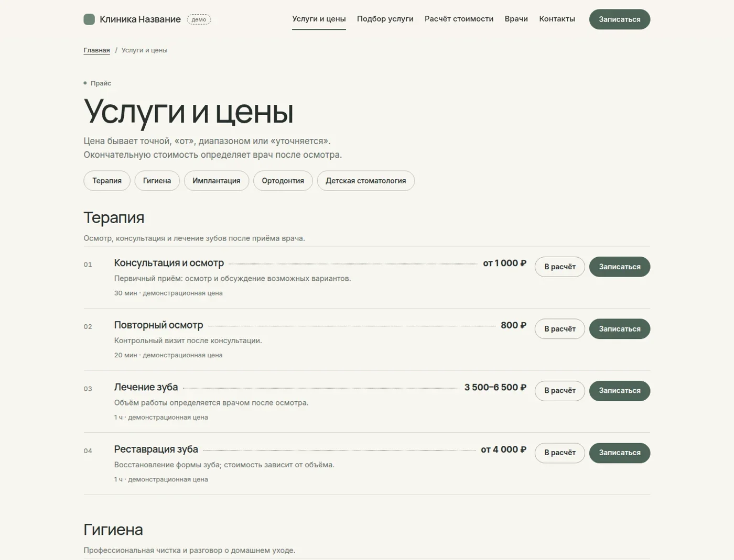This screenshot has height=560, width=734.
Task: Add Повторный осмотр to calculation
Action: pos(559,329)
